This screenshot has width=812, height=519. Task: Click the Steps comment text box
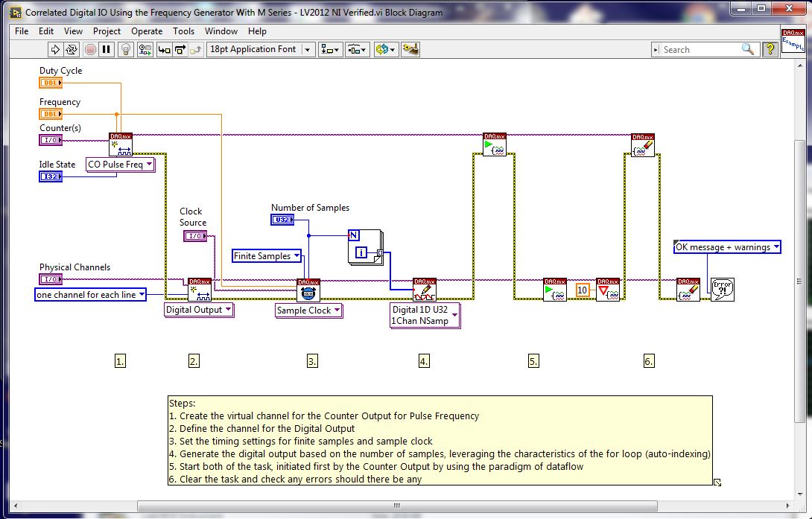440,440
